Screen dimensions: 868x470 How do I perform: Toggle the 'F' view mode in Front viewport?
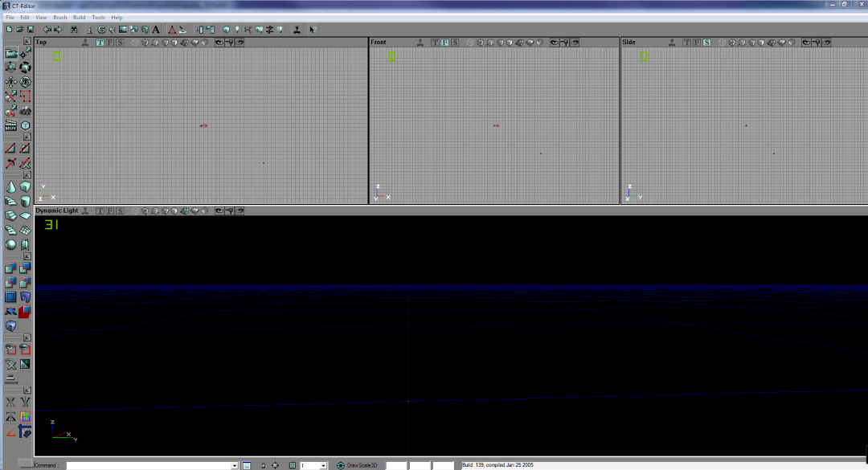444,43
